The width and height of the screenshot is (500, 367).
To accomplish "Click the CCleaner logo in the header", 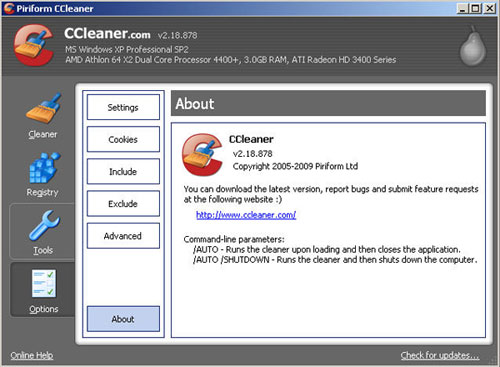I will pos(34,45).
